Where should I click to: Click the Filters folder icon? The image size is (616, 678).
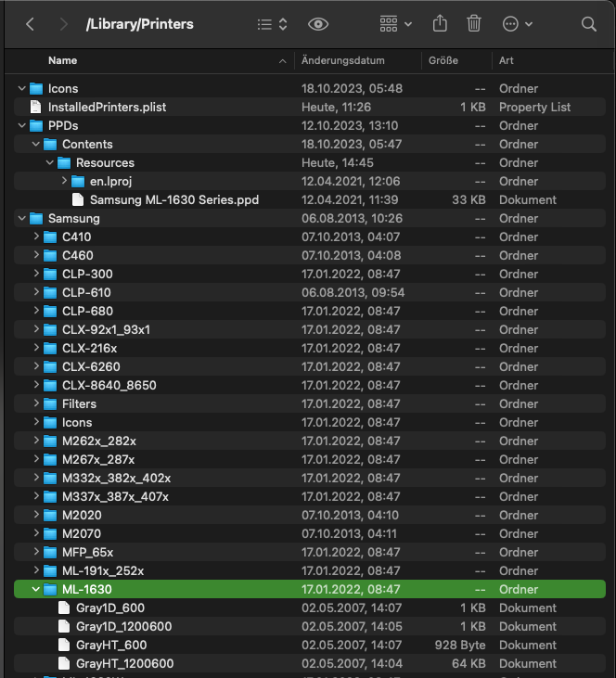(x=50, y=403)
